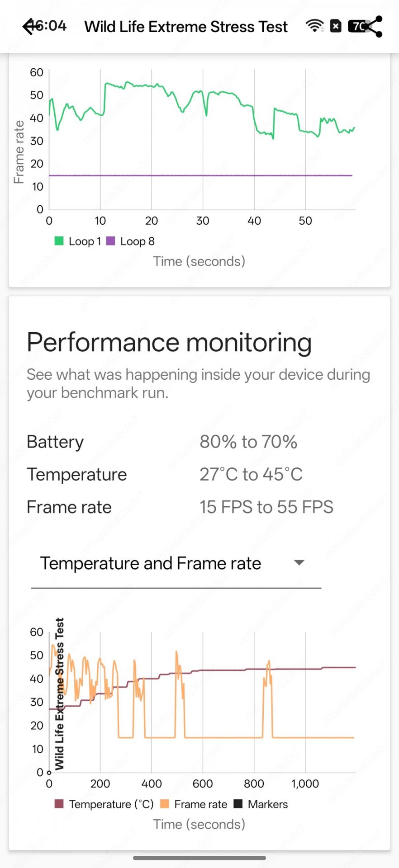This screenshot has width=399, height=868.
Task: Click the dropdown arrow for chart type
Action: coord(299,563)
